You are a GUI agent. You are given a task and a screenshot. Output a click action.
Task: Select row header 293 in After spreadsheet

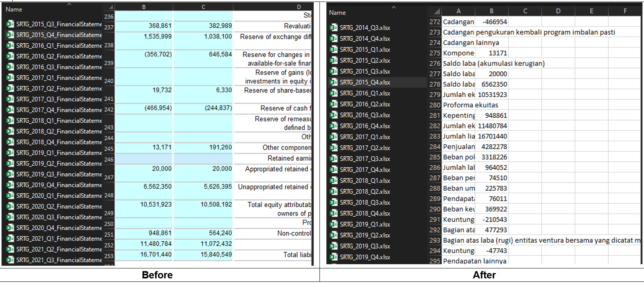[x=435, y=240]
